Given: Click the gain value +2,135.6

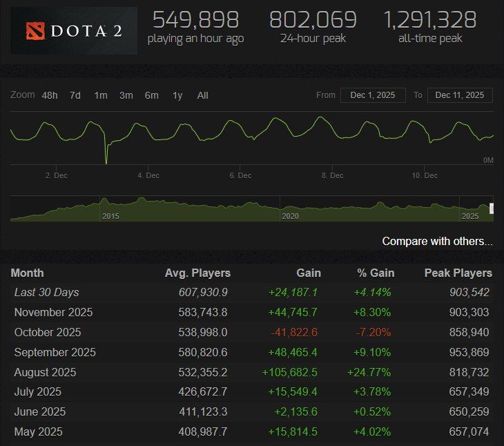Looking at the screenshot, I should [x=296, y=411].
